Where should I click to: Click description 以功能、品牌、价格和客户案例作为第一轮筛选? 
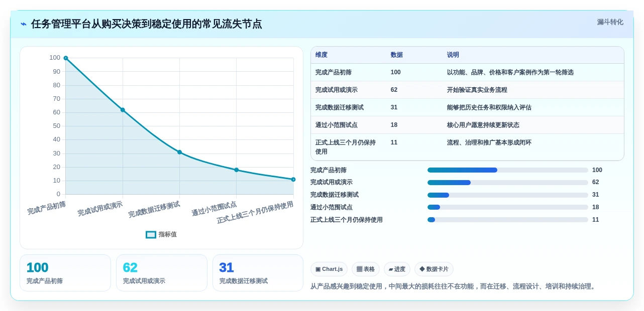pos(510,72)
